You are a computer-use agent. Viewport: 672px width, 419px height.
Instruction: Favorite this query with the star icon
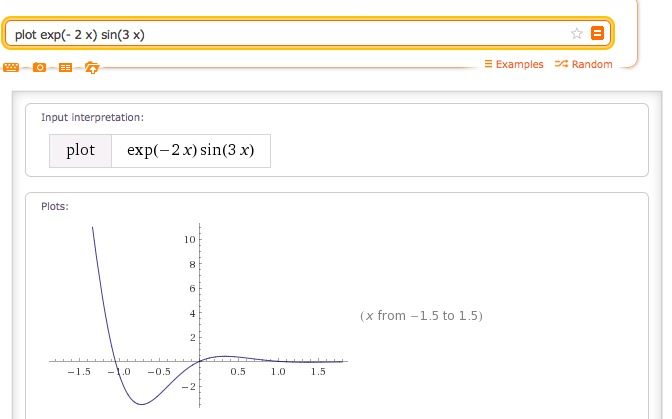point(577,33)
